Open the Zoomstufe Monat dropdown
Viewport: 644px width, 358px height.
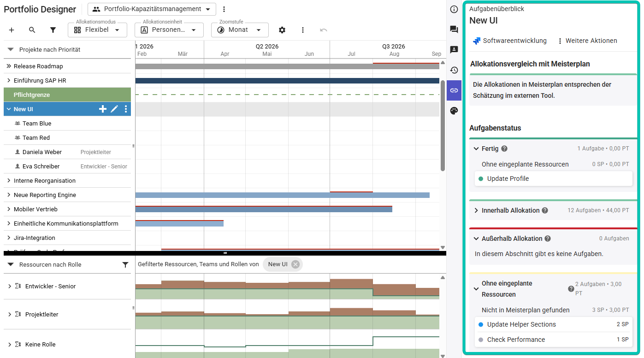240,30
